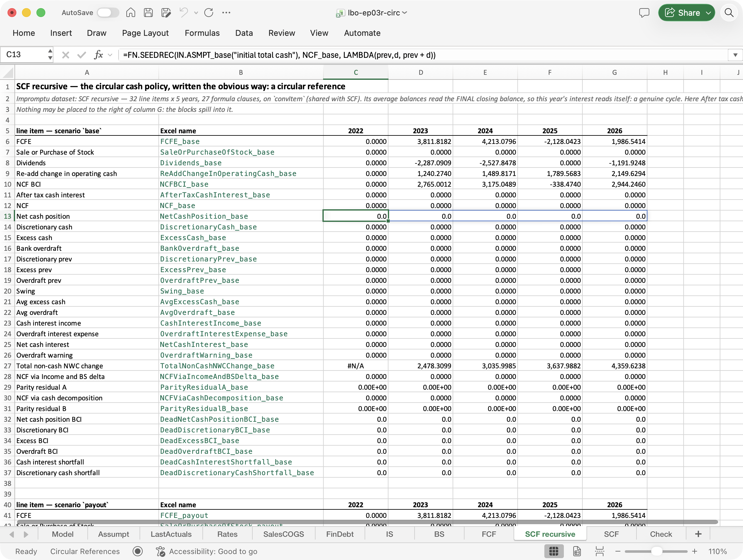Click the formula bar Enter checkmark
Viewport: 743px width, 560px height.
tap(81, 55)
